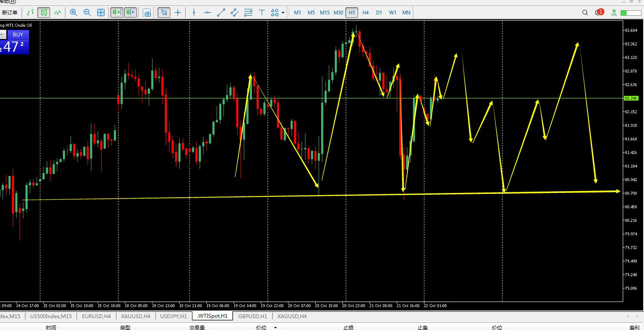
Task: Open the 新订单 new order button
Action: coord(9,13)
